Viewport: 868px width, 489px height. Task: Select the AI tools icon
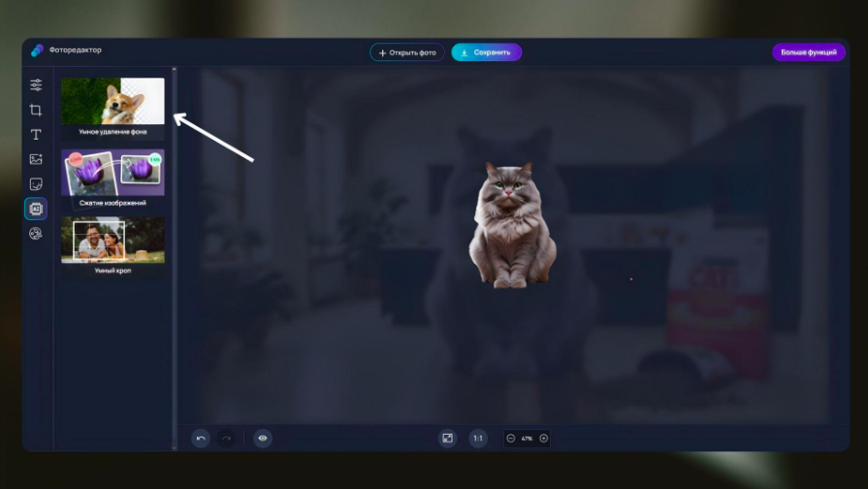[x=36, y=209]
